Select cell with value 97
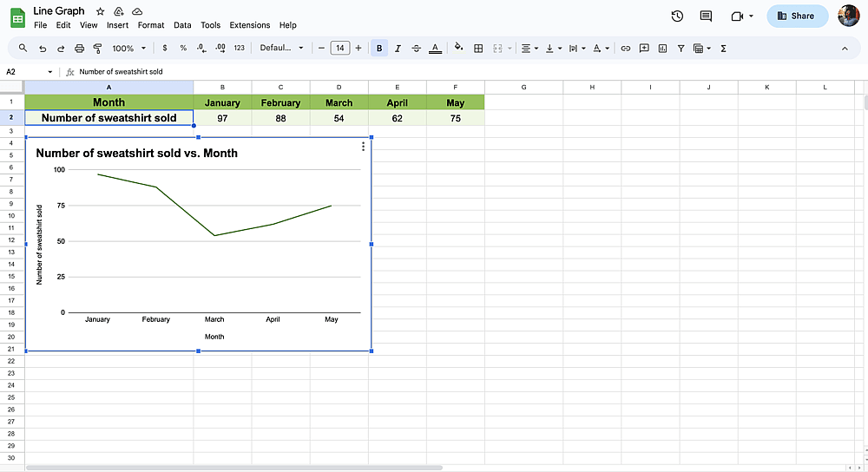 click(222, 118)
